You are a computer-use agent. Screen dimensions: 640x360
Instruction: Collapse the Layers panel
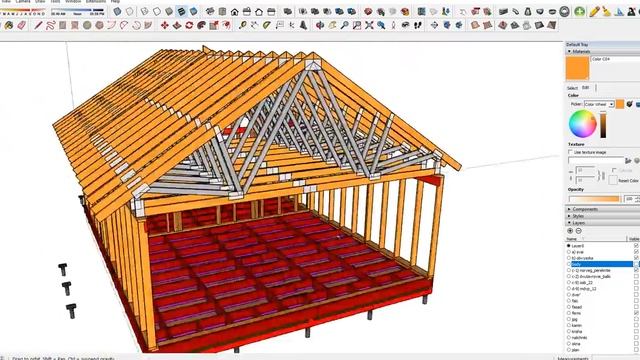point(569,223)
